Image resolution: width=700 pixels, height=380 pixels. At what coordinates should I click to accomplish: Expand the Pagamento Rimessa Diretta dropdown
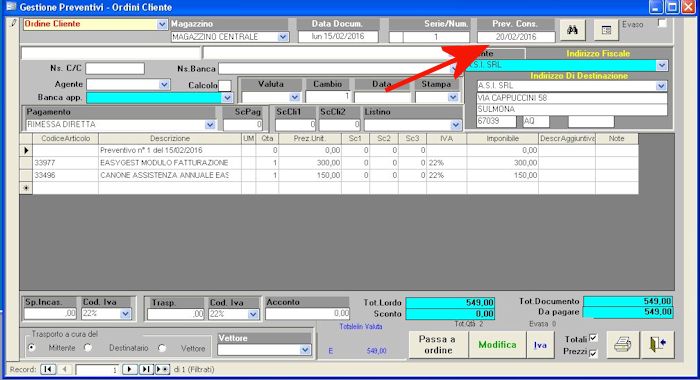pos(210,125)
